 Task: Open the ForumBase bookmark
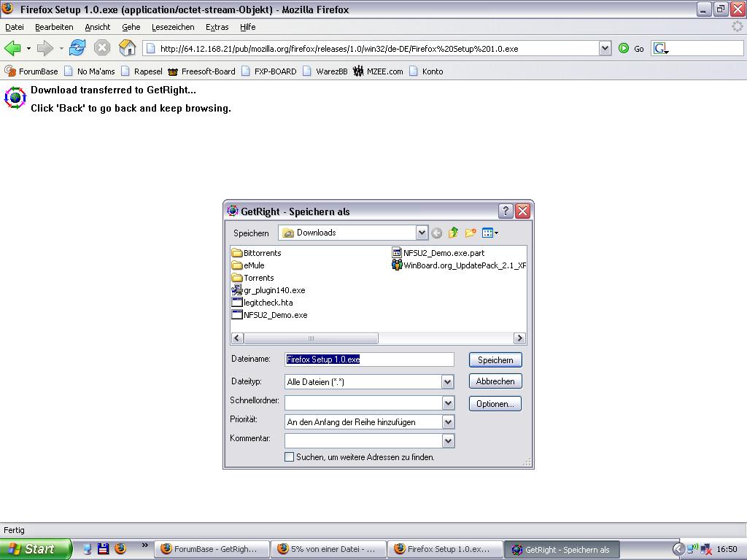point(31,71)
